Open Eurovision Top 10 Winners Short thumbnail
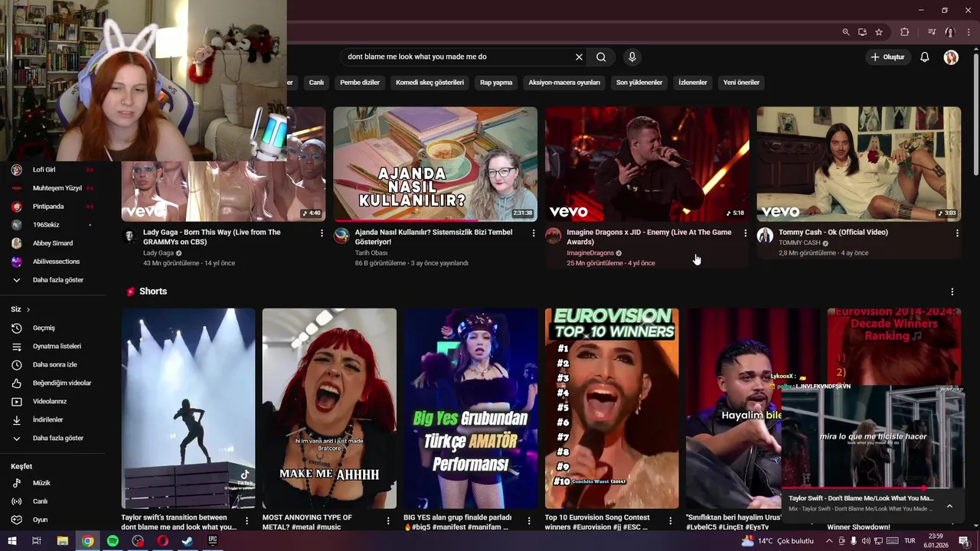This screenshot has height=551, width=980. click(x=612, y=409)
